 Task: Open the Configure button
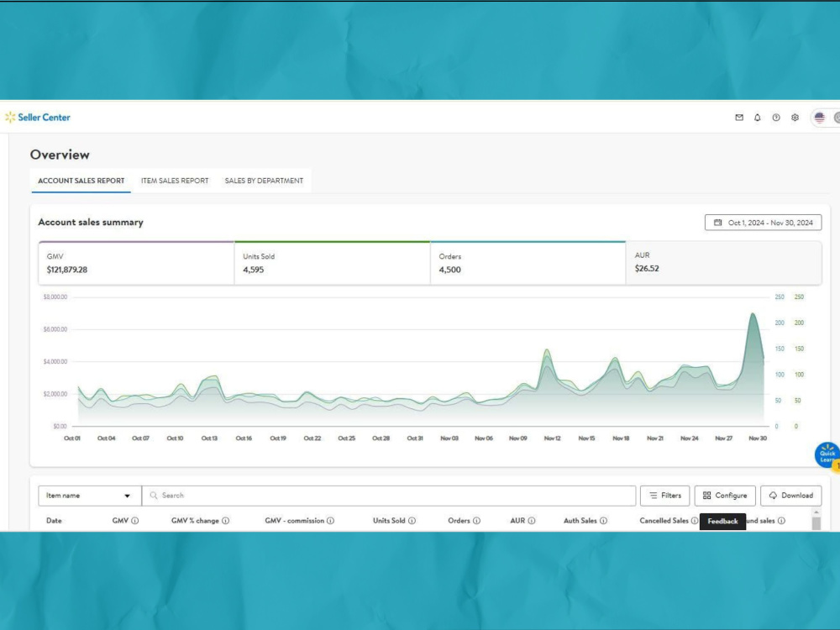click(x=725, y=496)
